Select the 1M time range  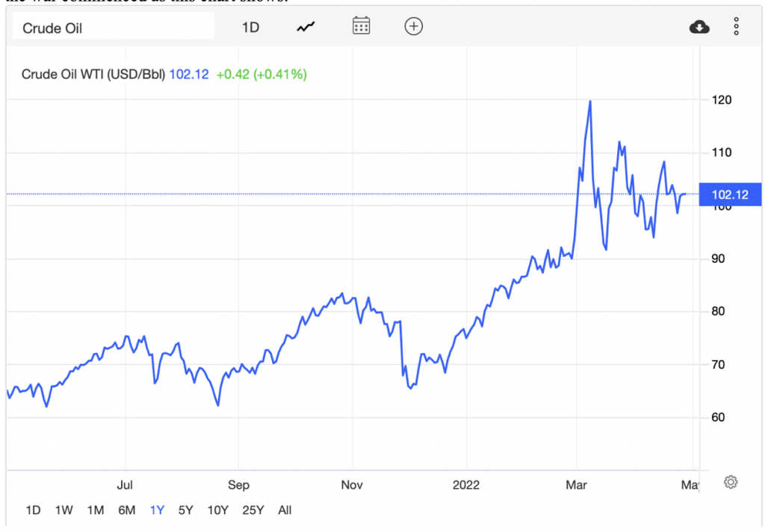(96, 510)
